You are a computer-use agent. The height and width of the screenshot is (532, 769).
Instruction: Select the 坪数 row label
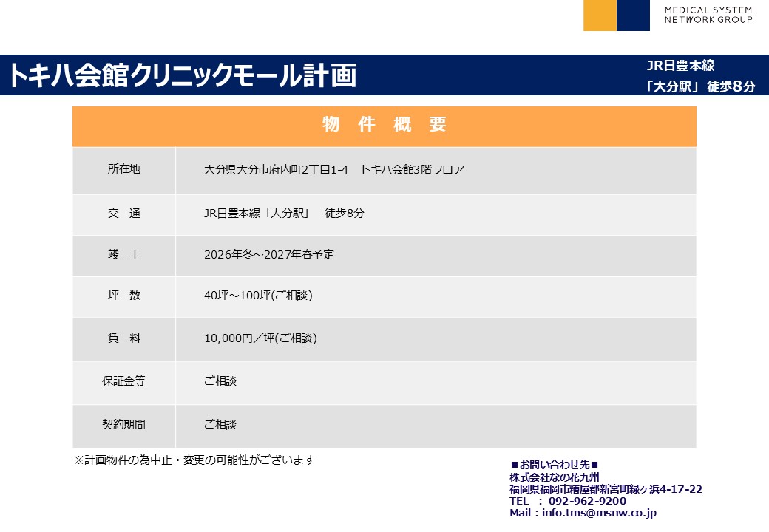123,295
